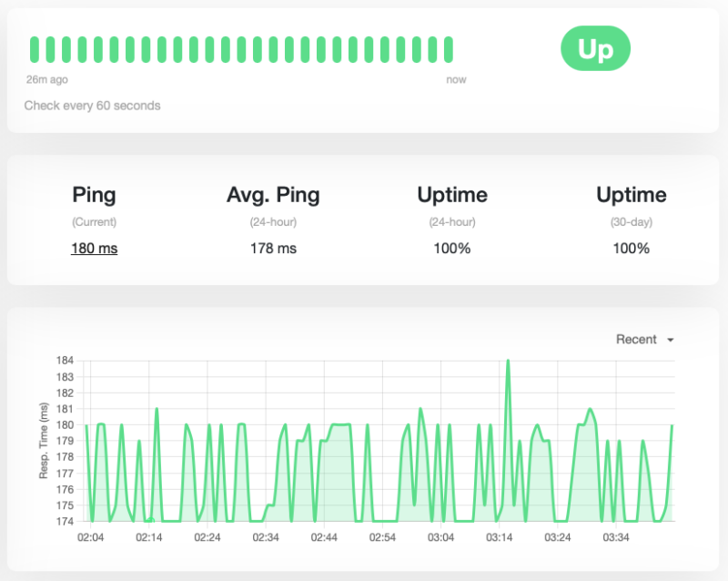728x581 pixels.
Task: Click the Avg. Ping (24-hour) heading
Action: pos(273,195)
